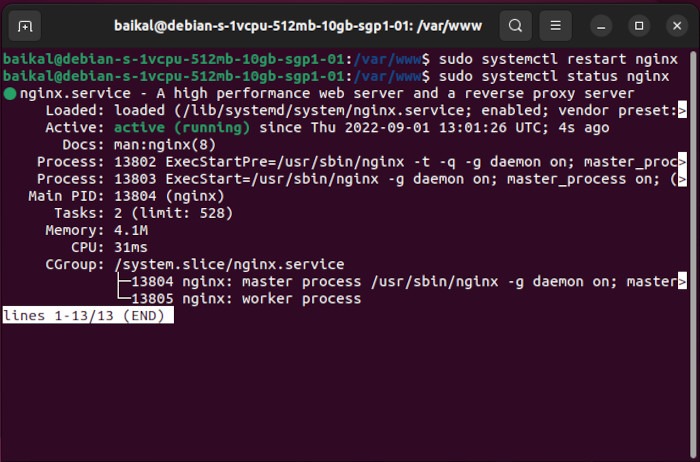Click the 'sudo systemctl restart nginx' command
This screenshot has width=700, height=462.
[558, 59]
